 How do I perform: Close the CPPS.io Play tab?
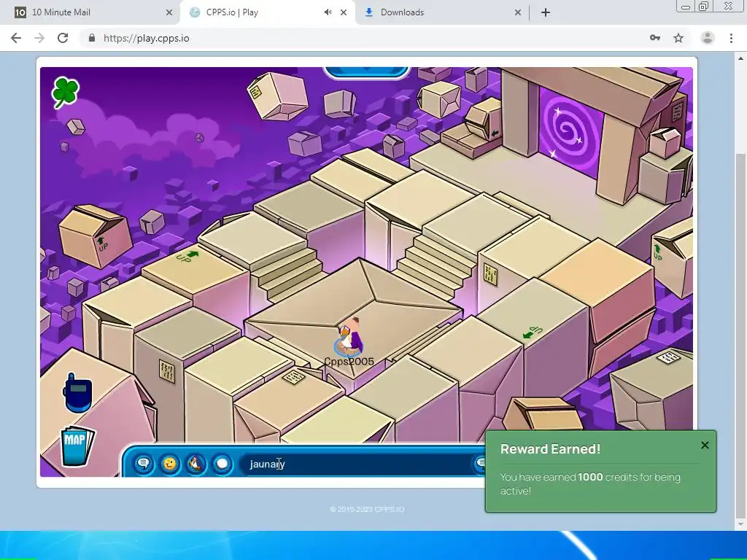[344, 12]
